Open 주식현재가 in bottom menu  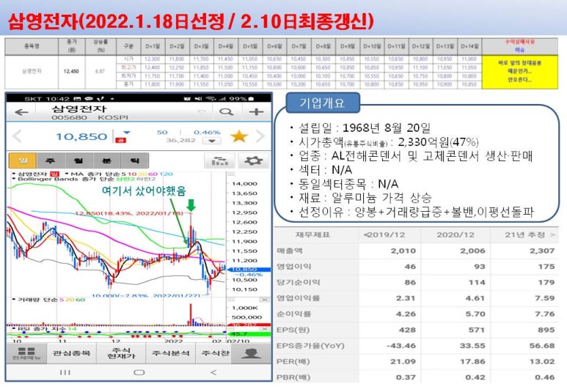click(x=121, y=353)
